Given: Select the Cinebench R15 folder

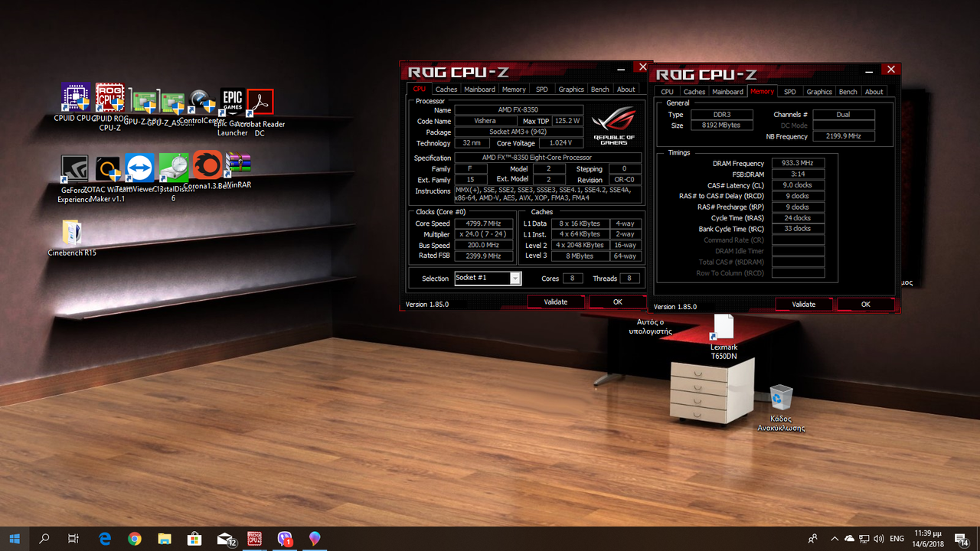Looking at the screenshot, I should (x=72, y=238).
